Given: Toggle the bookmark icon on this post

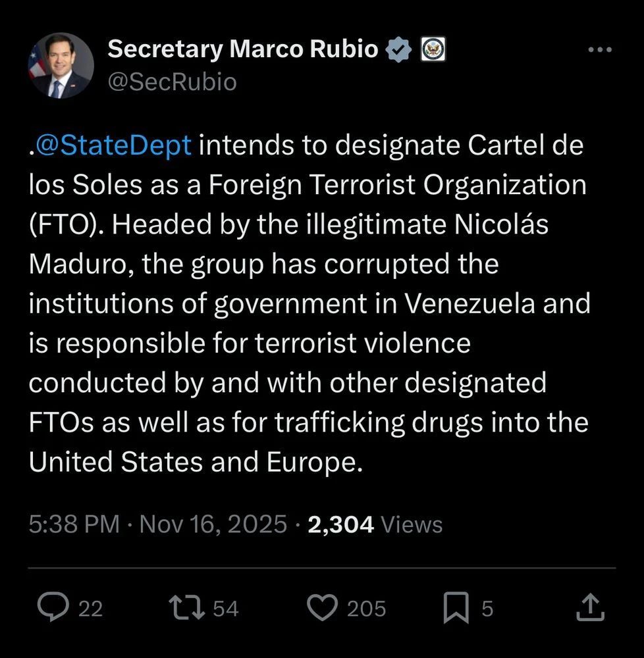Looking at the screenshot, I should tap(456, 607).
